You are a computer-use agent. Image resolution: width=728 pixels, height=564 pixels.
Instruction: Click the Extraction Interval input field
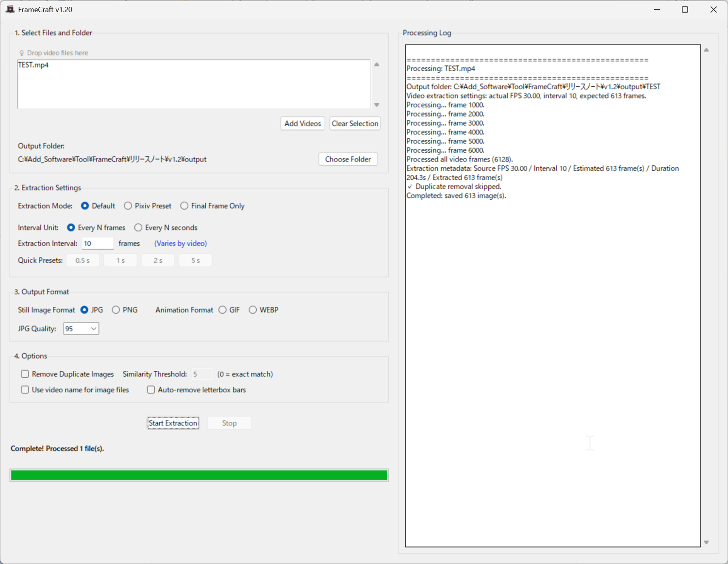98,243
